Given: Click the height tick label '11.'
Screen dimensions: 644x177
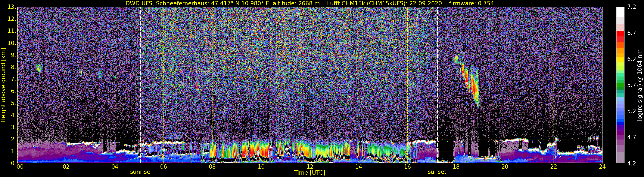Looking at the screenshot, I should click(12, 31).
